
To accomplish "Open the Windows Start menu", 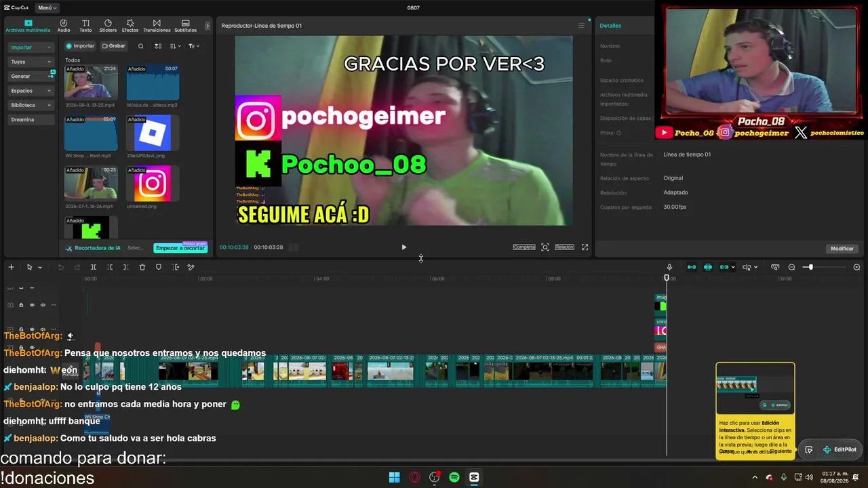I will point(394,477).
